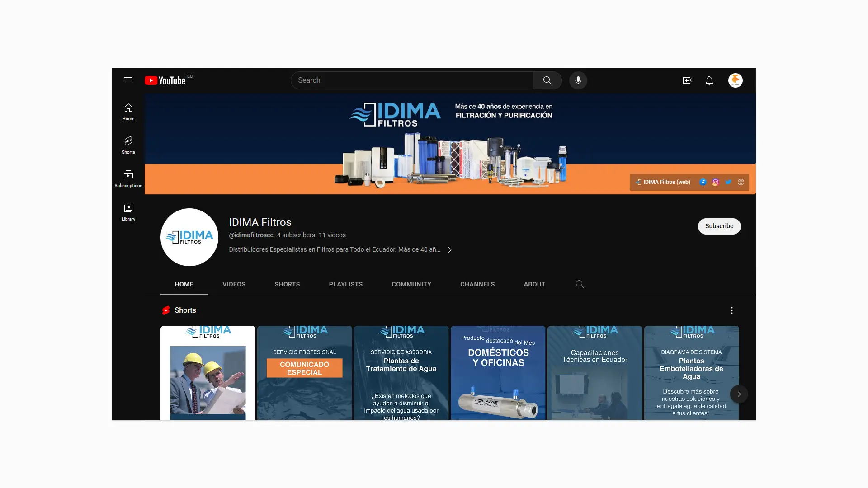The image size is (868, 488).
Task: Open the hamburger guide menu
Action: (x=128, y=80)
